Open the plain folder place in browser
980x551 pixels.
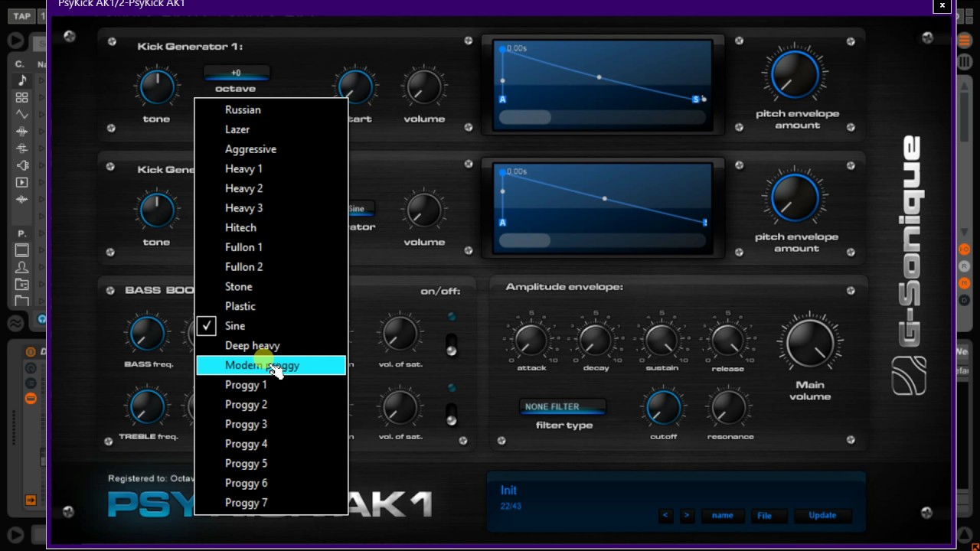pyautogui.click(x=21, y=301)
